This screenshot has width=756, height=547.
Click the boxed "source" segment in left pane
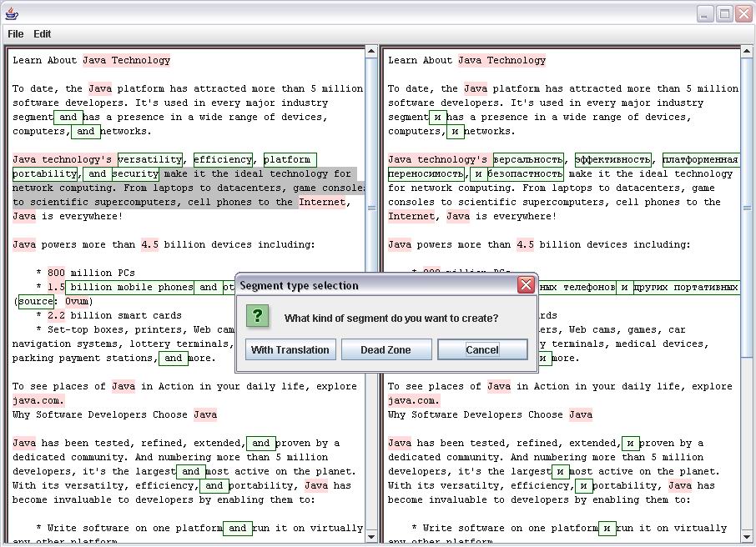pyautogui.click(x=36, y=301)
